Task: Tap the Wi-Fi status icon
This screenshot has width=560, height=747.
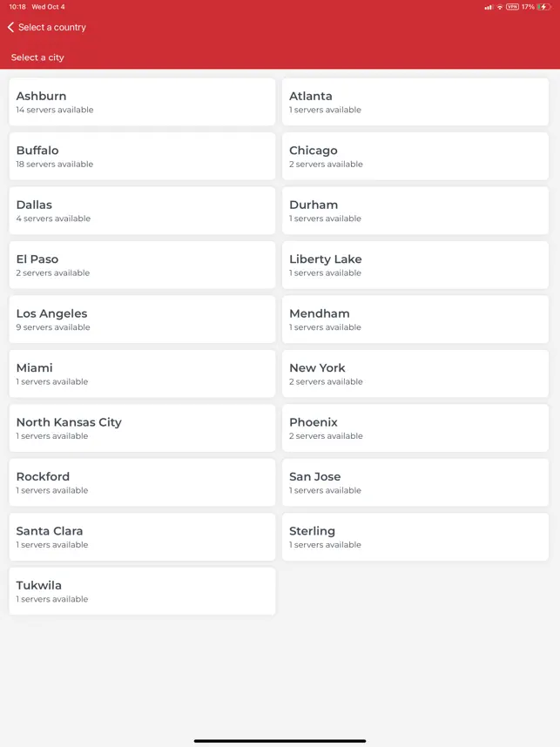Action: (500, 7)
